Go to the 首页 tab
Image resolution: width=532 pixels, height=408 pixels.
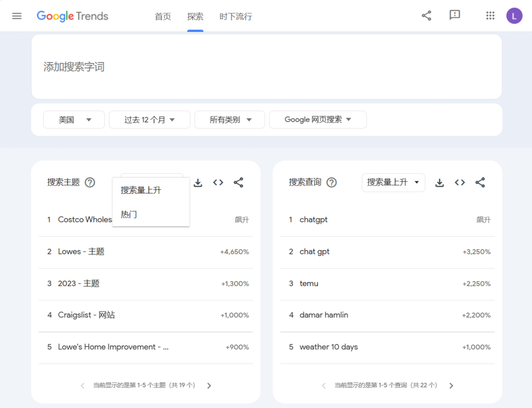pos(163,16)
